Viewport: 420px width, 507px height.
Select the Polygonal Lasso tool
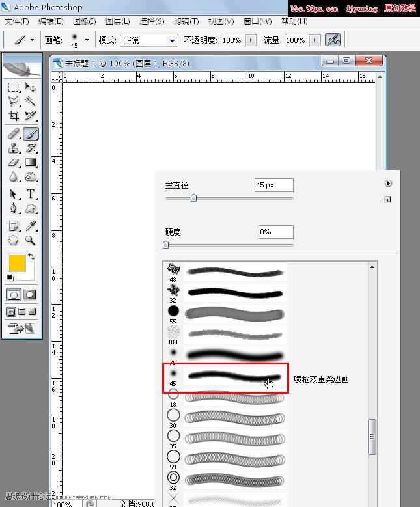click(14, 102)
